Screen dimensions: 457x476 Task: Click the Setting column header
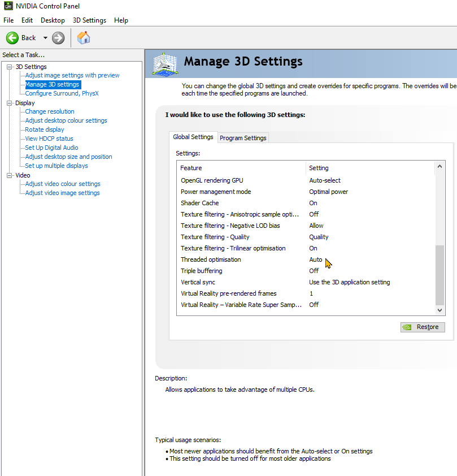click(x=370, y=168)
